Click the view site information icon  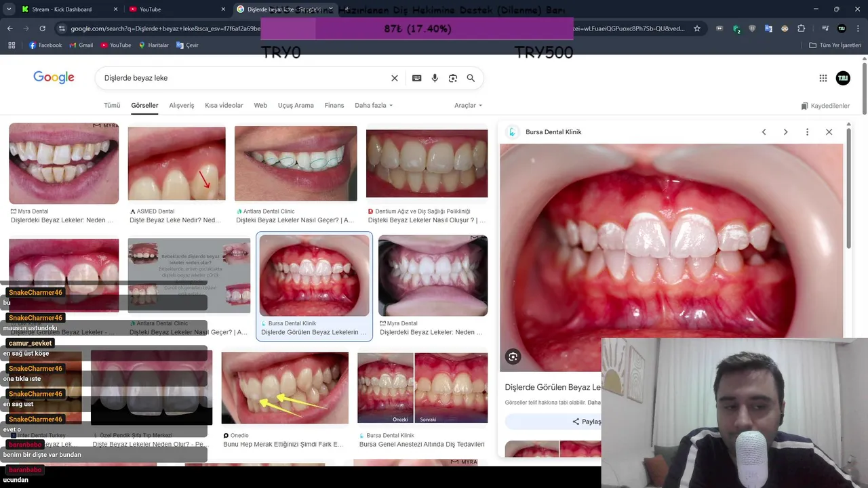point(62,28)
